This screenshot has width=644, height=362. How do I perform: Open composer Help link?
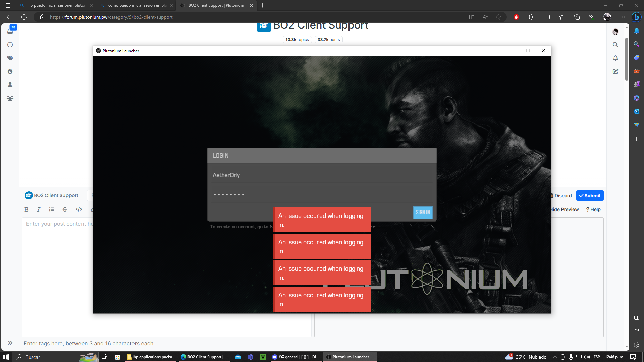point(593,209)
